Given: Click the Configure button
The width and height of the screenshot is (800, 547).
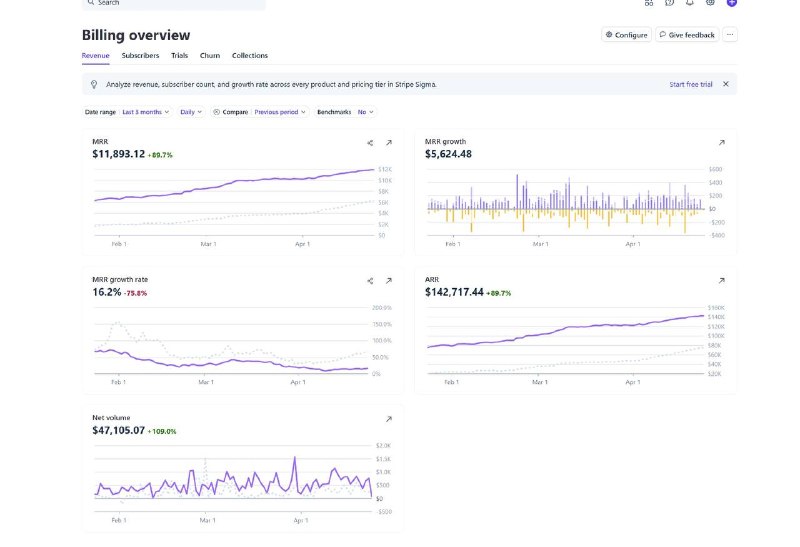Looking at the screenshot, I should pyautogui.click(x=626, y=35).
